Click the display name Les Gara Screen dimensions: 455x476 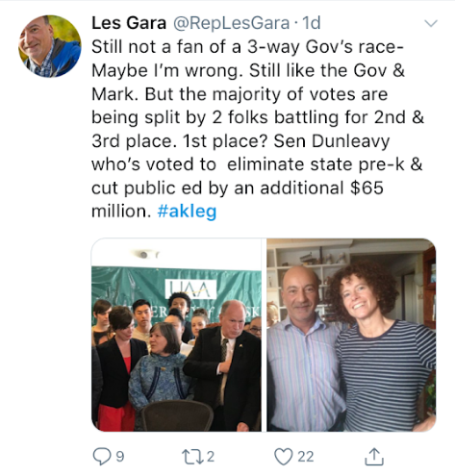click(129, 23)
